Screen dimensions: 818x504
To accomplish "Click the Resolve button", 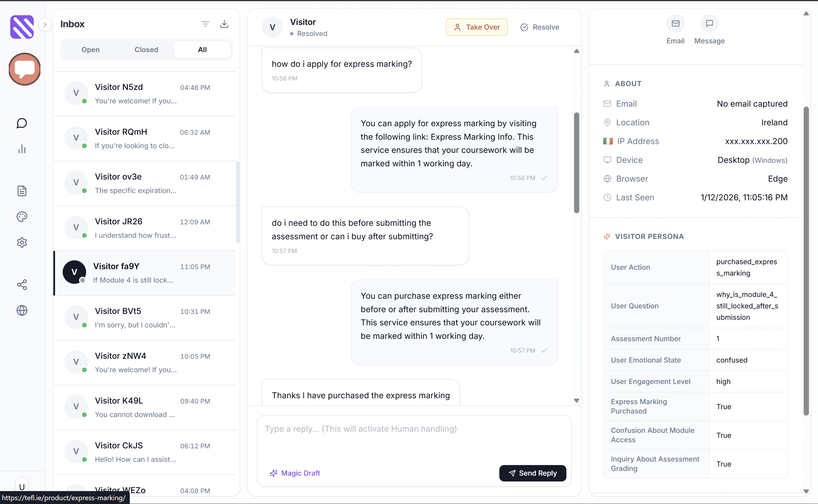I will pyautogui.click(x=540, y=27).
